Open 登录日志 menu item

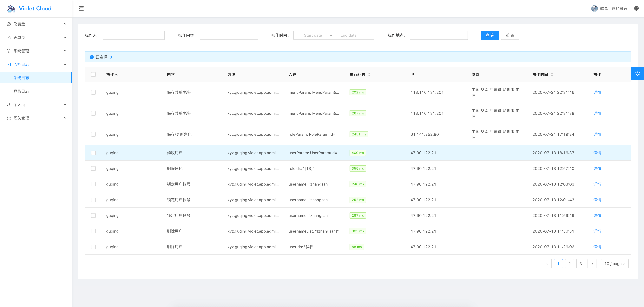pyautogui.click(x=21, y=91)
